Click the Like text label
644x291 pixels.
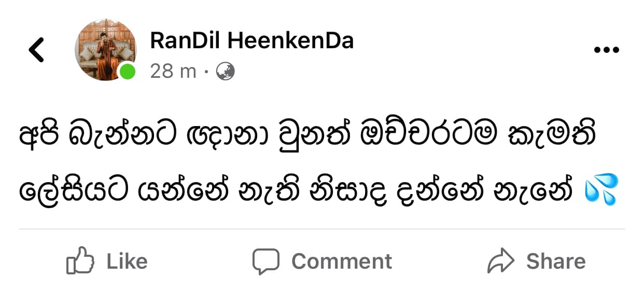coord(127,261)
